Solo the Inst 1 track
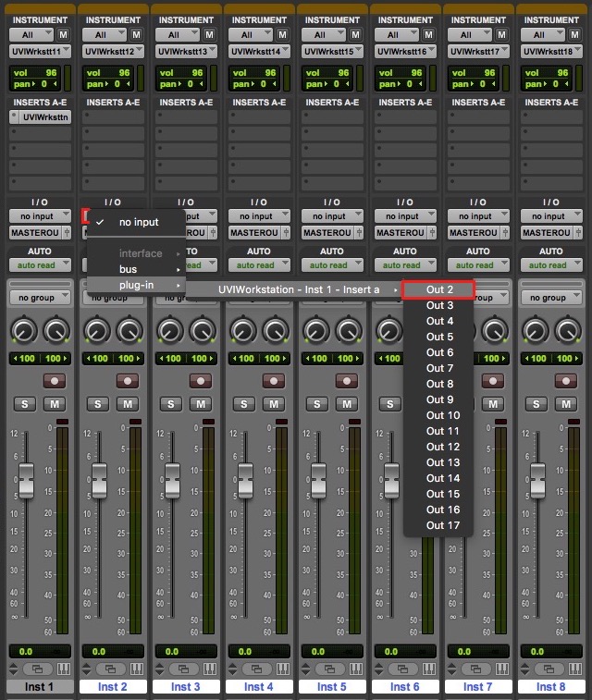This screenshot has width=592, height=700. 25,404
